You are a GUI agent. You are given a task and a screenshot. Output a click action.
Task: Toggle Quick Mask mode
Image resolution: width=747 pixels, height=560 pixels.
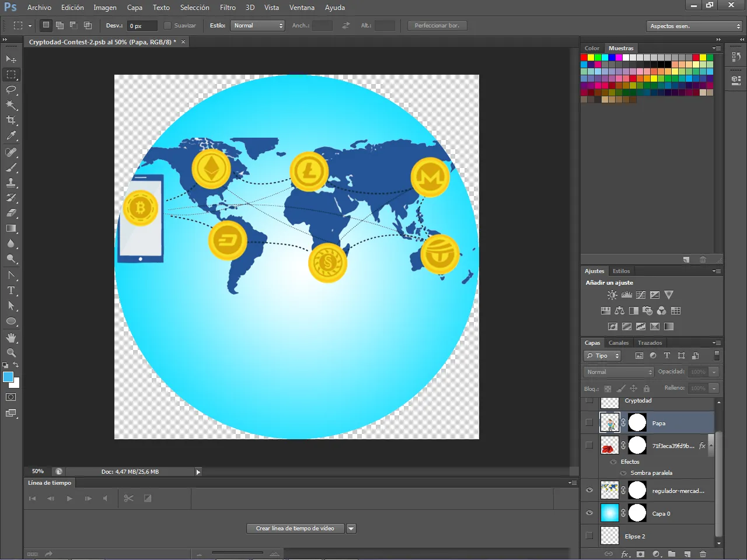[x=11, y=397]
